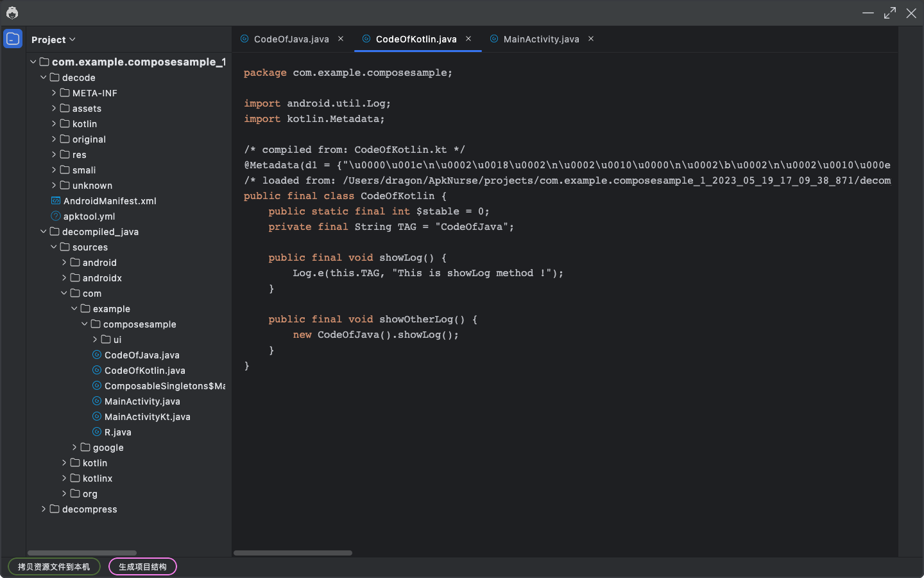Select the org folder icon
The height and width of the screenshot is (578, 924).
click(75, 493)
